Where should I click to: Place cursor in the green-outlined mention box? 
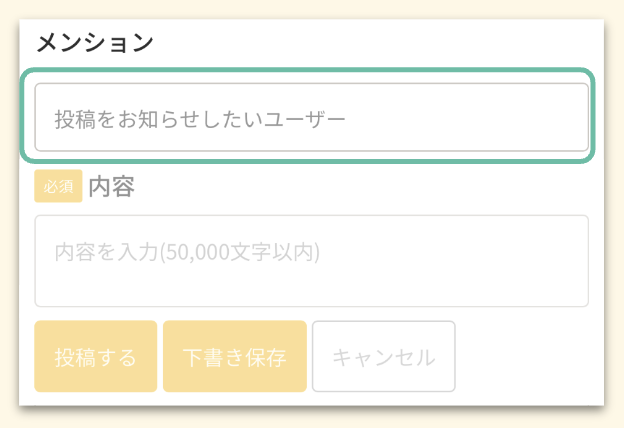(x=311, y=118)
